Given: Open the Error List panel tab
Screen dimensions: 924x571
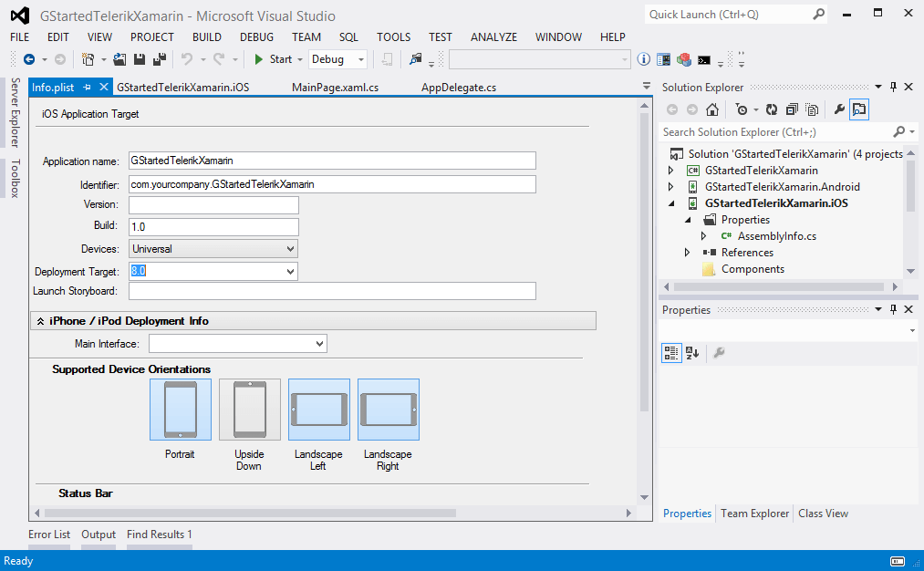Looking at the screenshot, I should (49, 535).
